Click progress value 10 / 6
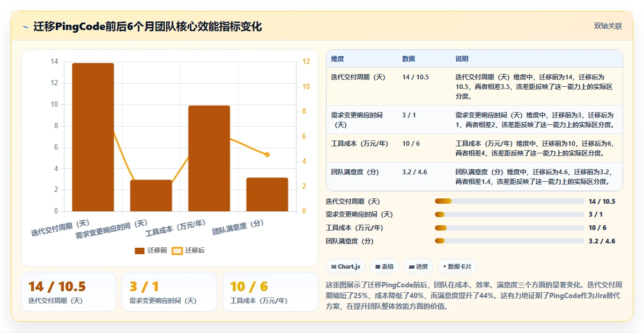 [597, 228]
